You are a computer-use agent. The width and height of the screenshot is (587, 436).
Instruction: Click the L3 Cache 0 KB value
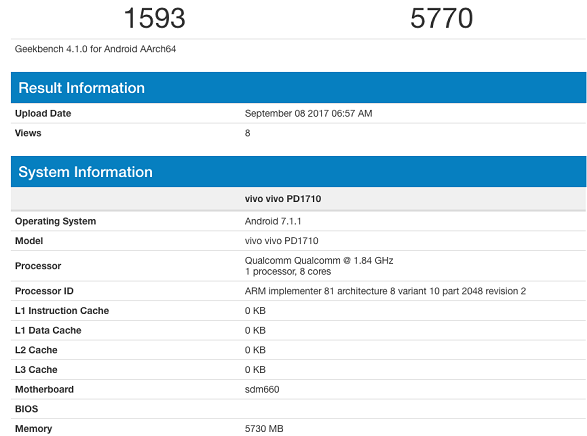[255, 370]
